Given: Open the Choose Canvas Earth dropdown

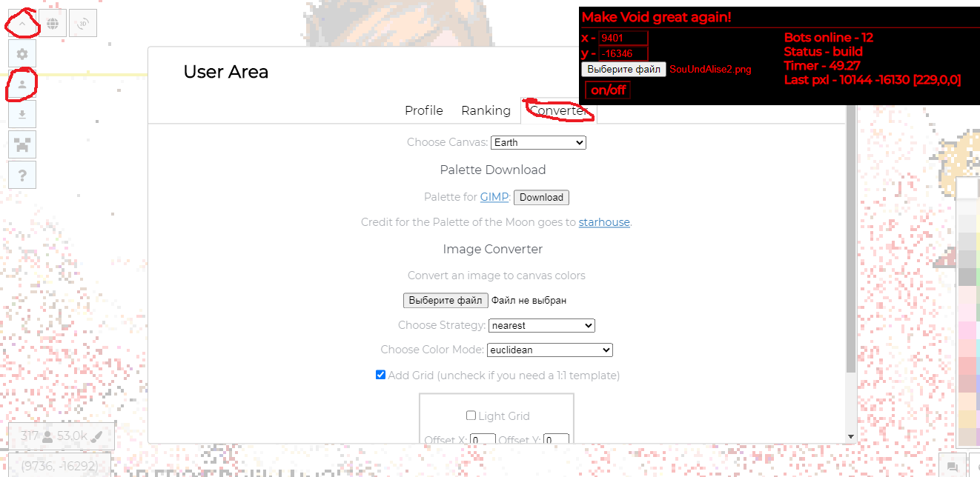Looking at the screenshot, I should [x=538, y=142].
